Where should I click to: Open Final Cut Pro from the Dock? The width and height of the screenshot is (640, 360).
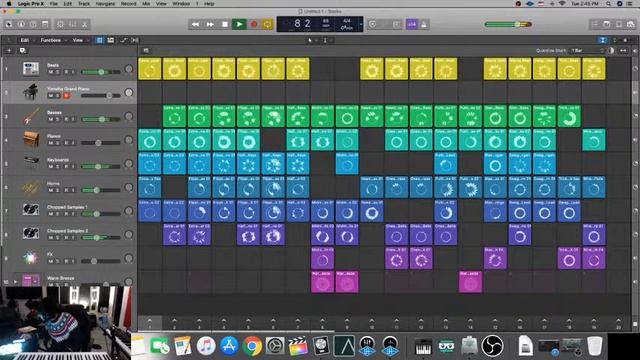(298, 346)
